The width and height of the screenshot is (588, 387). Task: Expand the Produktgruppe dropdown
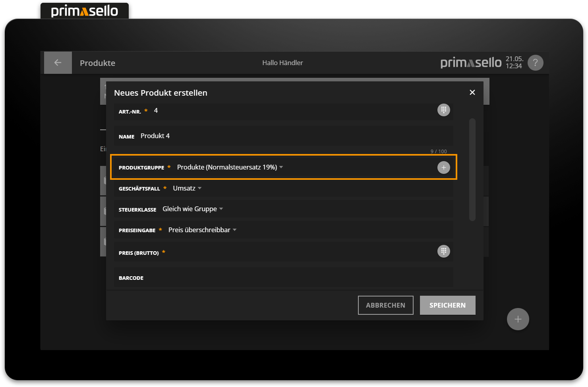[230, 168]
